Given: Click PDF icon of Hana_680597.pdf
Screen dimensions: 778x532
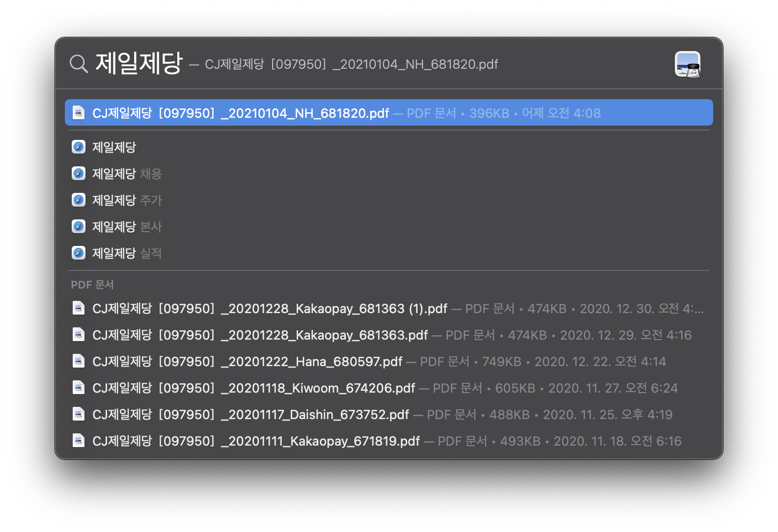Looking at the screenshot, I should (79, 361).
